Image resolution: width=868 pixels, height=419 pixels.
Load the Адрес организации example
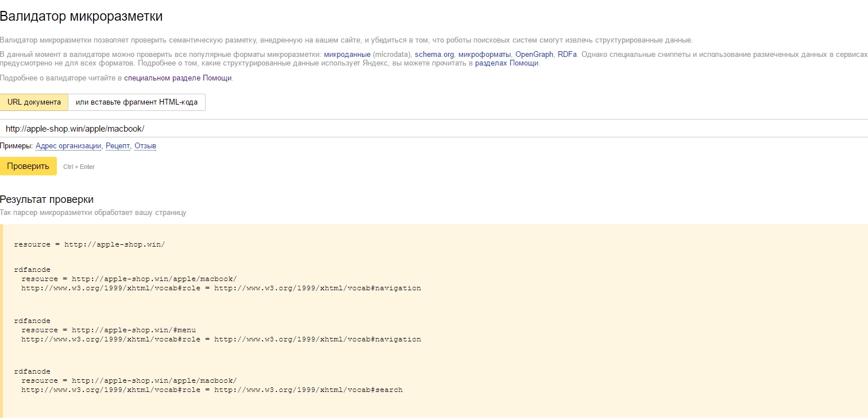click(68, 146)
